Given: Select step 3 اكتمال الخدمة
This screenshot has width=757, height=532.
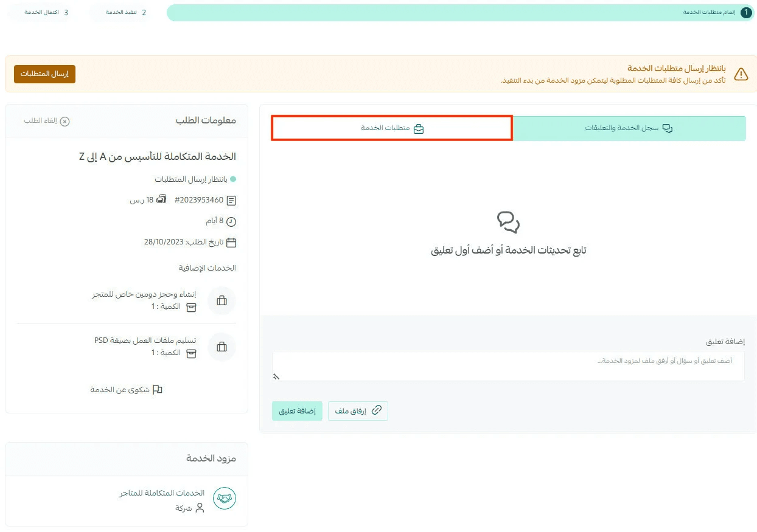Looking at the screenshot, I should tap(46, 12).
